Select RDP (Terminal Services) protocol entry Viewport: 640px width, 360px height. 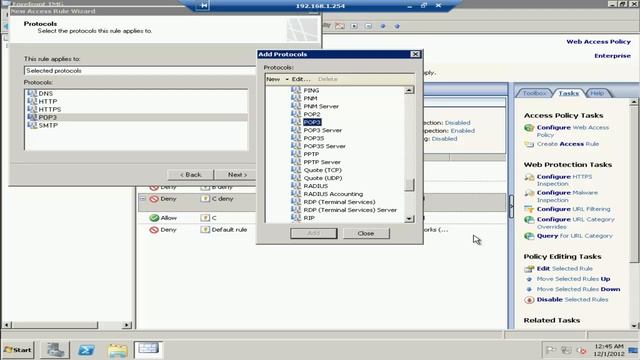(x=339, y=202)
